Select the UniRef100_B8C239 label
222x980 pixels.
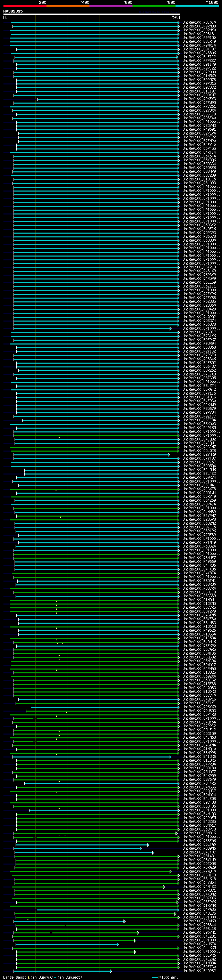point(199,175)
